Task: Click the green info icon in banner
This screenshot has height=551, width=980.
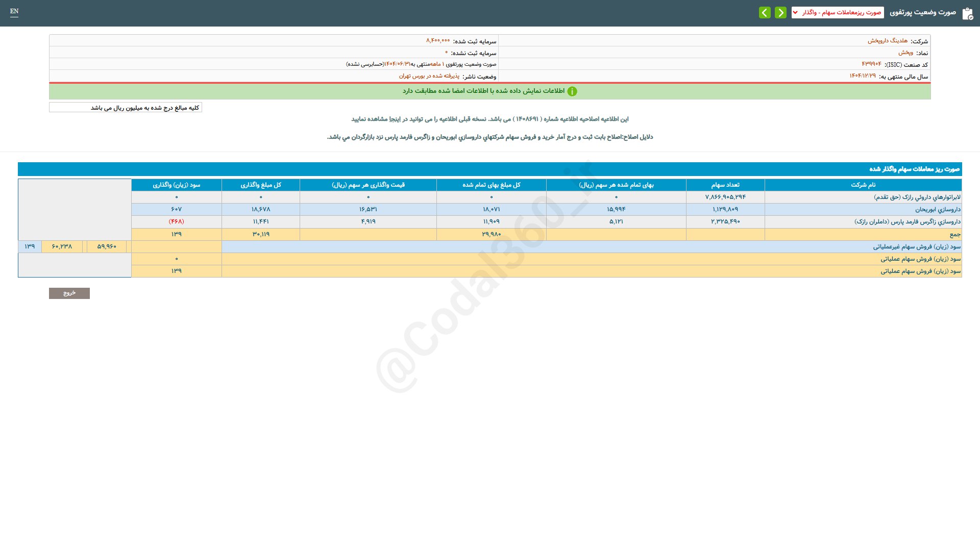Action: click(572, 91)
